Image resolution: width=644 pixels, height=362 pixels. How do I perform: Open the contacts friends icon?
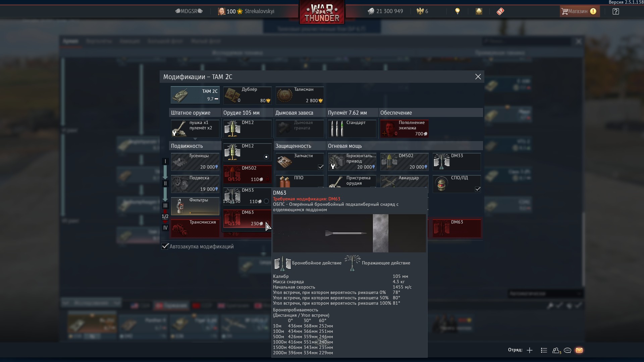pyautogui.click(x=556, y=350)
